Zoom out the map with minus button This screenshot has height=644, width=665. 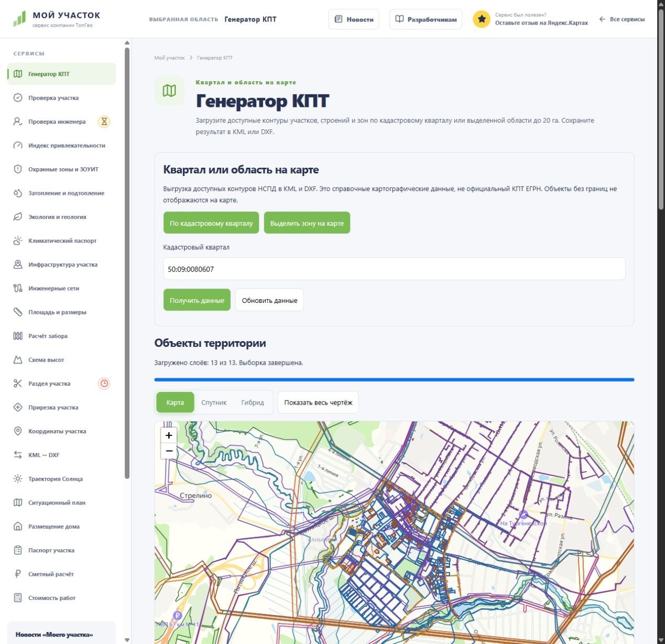pyautogui.click(x=169, y=451)
